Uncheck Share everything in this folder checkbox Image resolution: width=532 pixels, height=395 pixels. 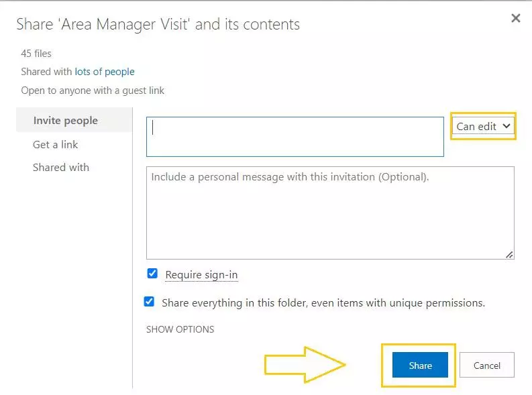[x=150, y=302]
